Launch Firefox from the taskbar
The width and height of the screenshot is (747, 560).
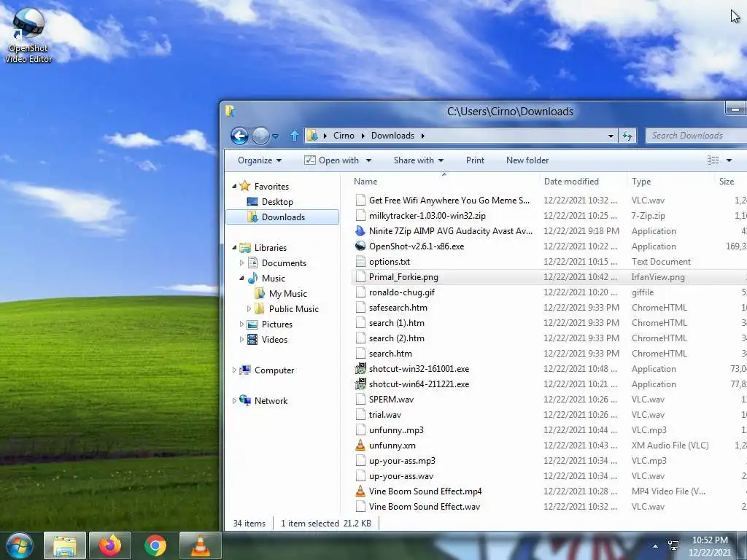pos(110,545)
